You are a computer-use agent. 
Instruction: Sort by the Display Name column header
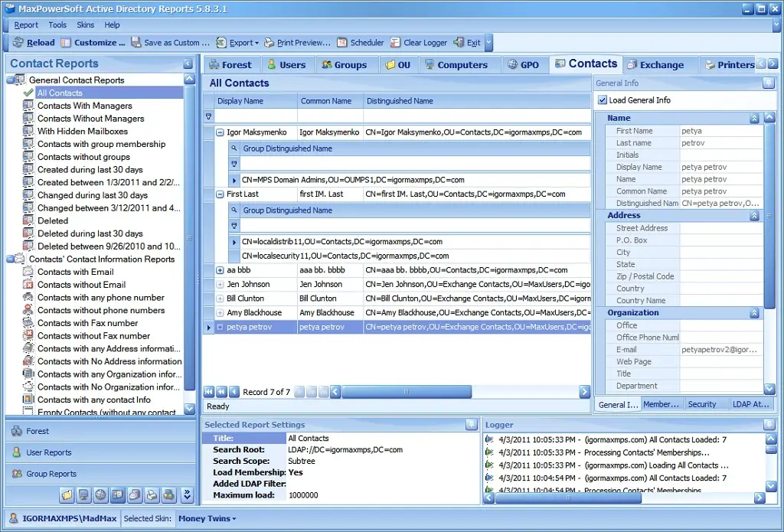pos(256,101)
